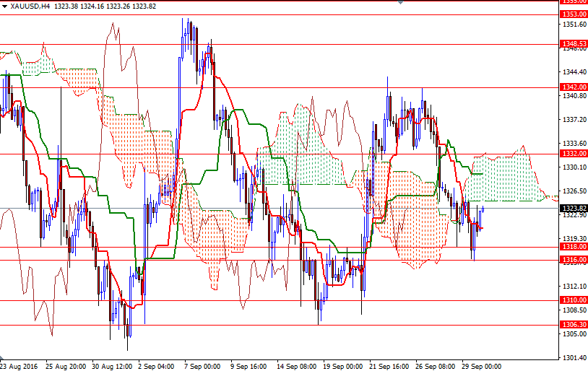The height and width of the screenshot is (371, 588).
Task: Click the 23 Aug 2016 date label
Action: point(20,366)
